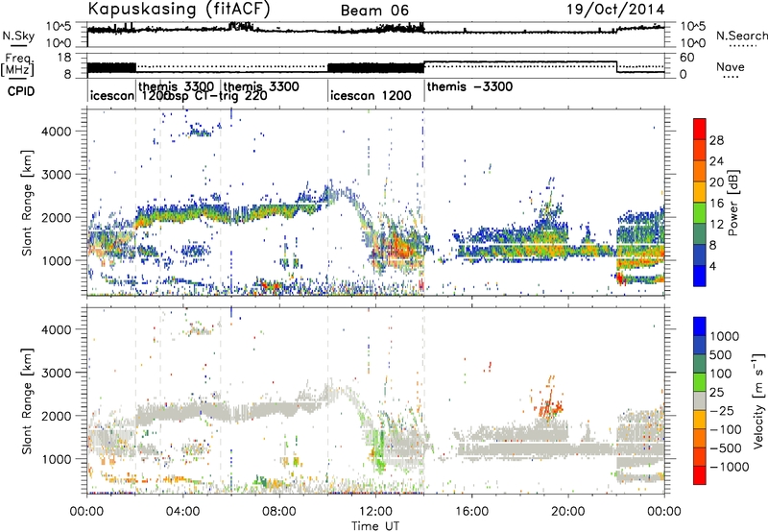Click the '04:00' time axis tick
Image resolution: width=768 pixels, height=532 pixels.
coord(183,512)
